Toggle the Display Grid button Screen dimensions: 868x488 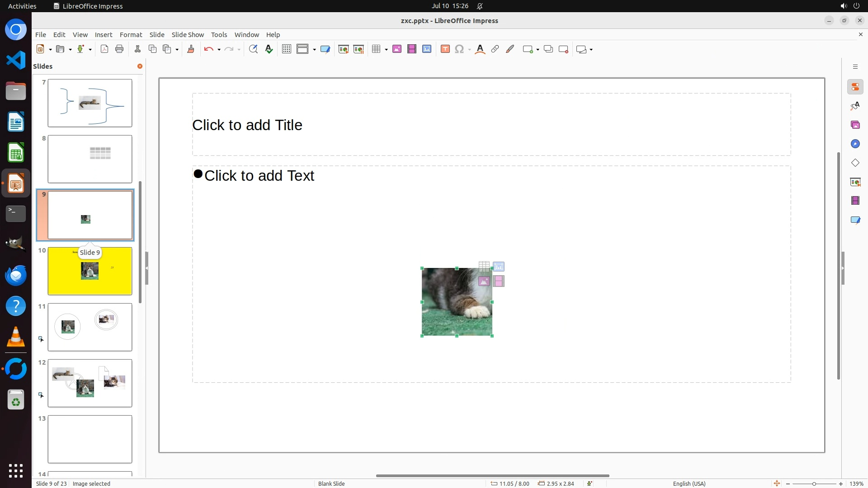coord(286,49)
